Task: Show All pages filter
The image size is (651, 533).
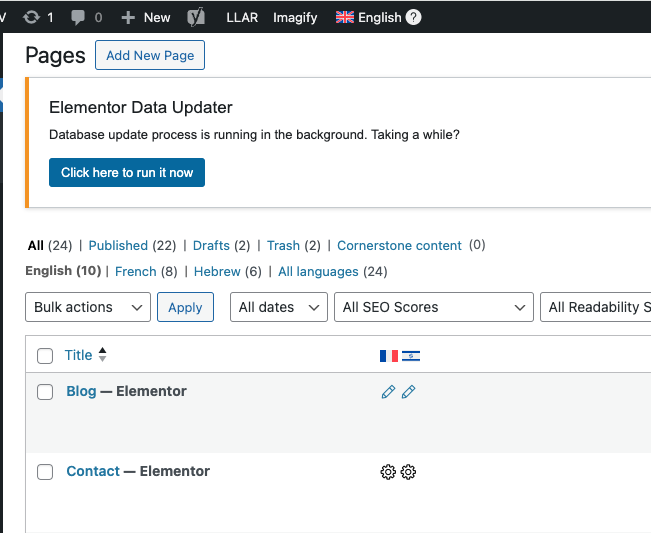Action: (x=36, y=245)
